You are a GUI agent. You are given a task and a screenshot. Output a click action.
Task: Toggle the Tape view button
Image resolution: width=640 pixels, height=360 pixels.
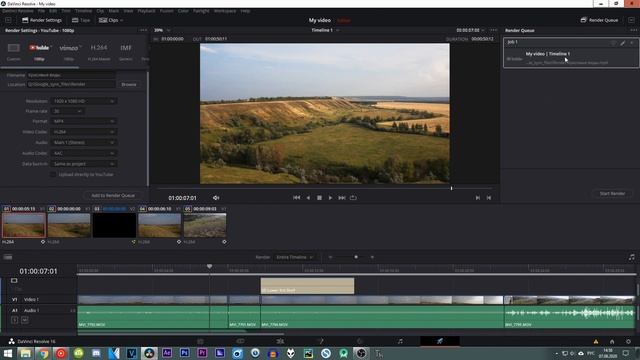[x=81, y=20]
